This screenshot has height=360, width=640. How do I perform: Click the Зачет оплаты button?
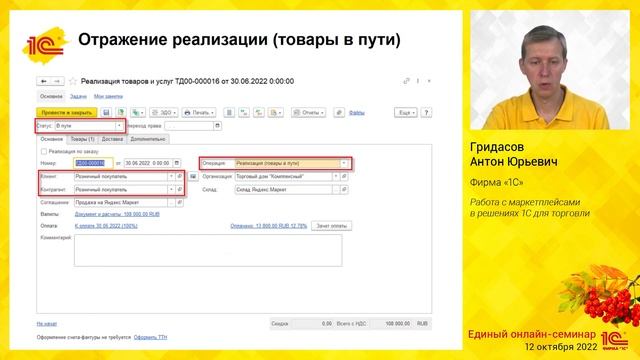[x=331, y=226]
